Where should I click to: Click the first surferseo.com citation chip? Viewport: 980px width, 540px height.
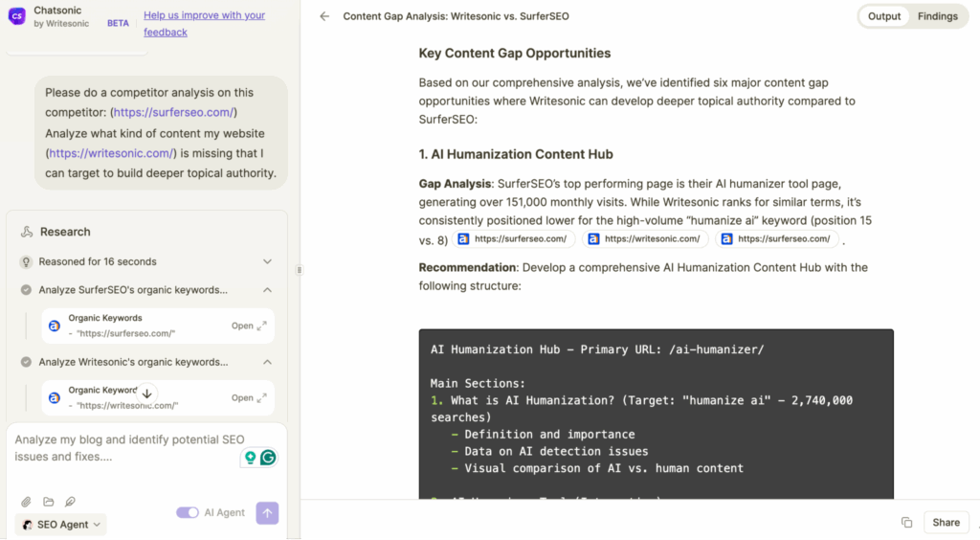513,238
